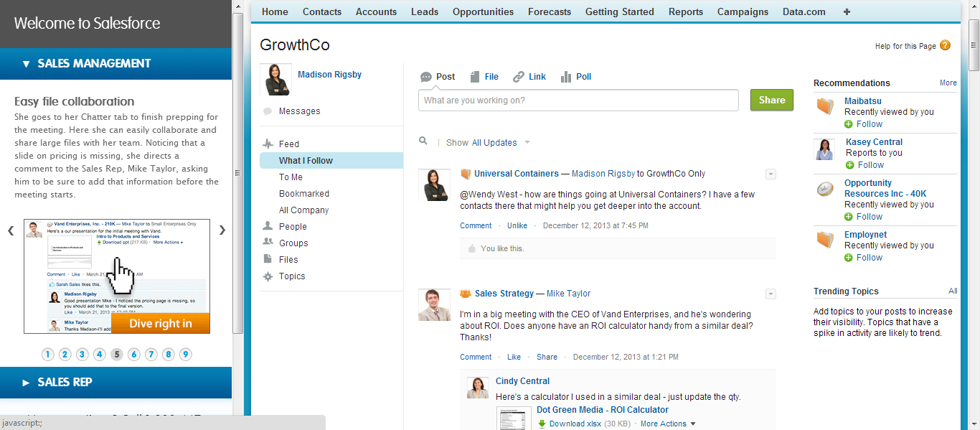Select step 3 in the tour pager

[83, 354]
